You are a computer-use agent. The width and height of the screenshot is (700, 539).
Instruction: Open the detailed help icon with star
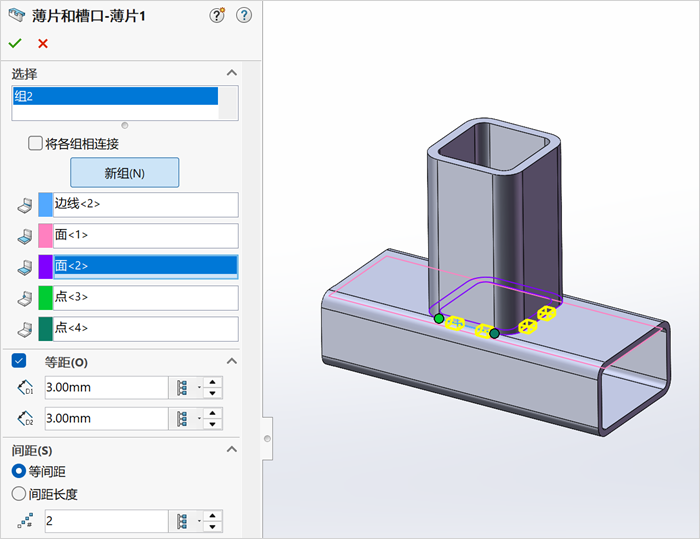(x=217, y=16)
